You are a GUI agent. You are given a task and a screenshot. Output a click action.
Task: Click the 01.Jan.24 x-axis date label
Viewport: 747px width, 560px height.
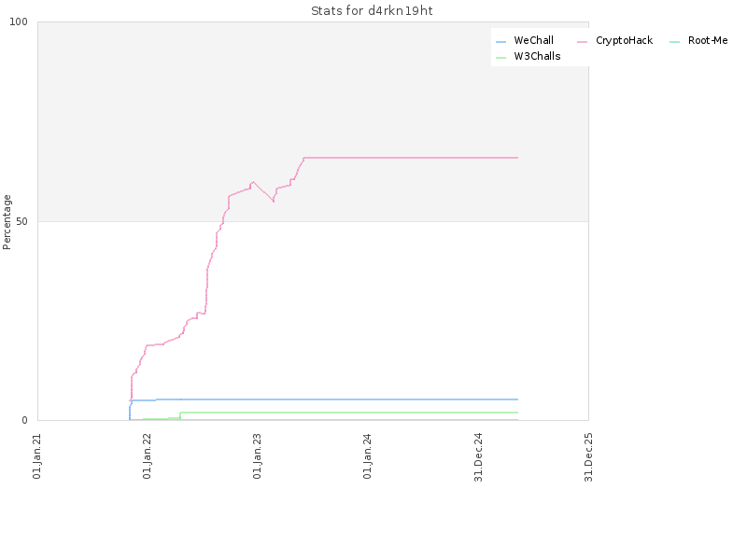click(367, 455)
